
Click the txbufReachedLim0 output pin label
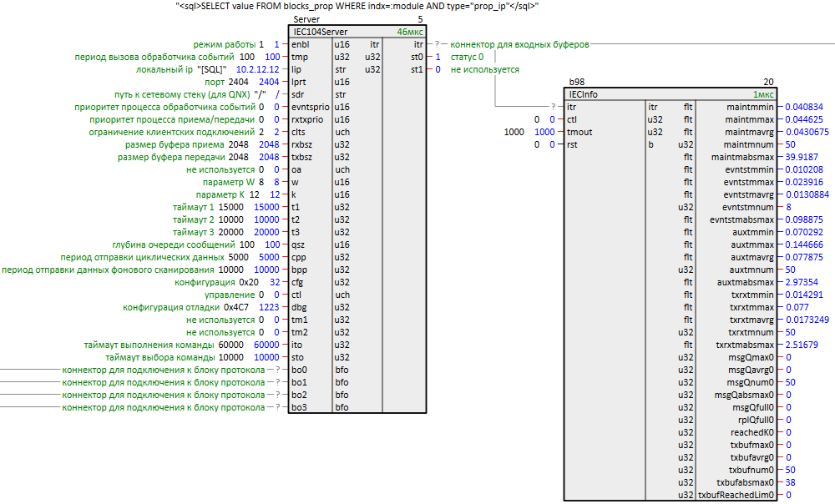click(736, 495)
